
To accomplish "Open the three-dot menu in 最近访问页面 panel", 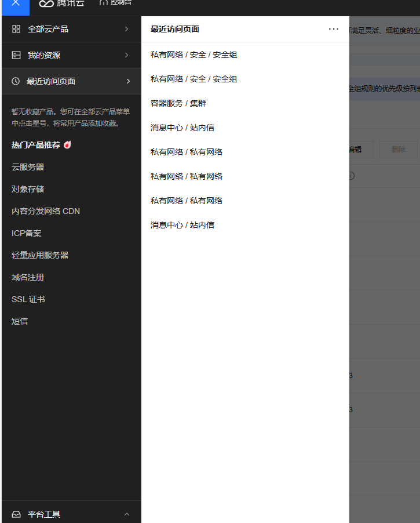I will [x=334, y=29].
